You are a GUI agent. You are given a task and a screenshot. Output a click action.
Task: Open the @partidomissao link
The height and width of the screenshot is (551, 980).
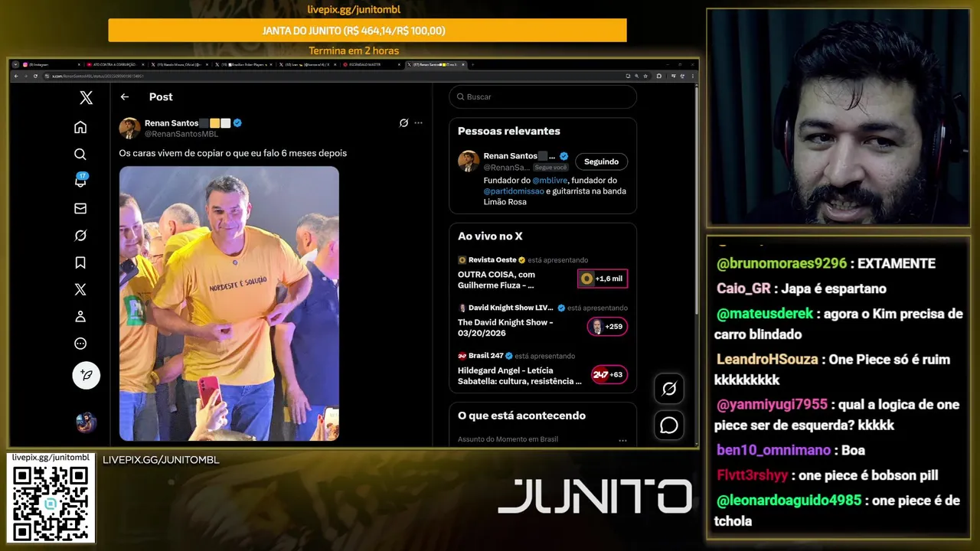514,191
